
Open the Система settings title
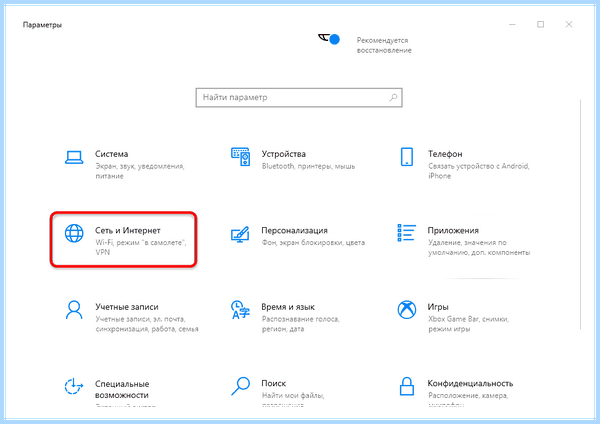click(111, 154)
